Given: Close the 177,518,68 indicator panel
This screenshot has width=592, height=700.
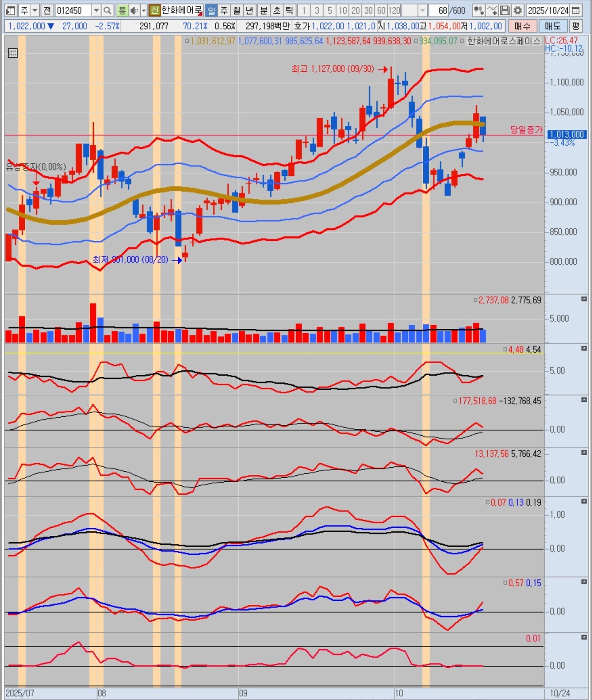Looking at the screenshot, I should click(x=584, y=400).
